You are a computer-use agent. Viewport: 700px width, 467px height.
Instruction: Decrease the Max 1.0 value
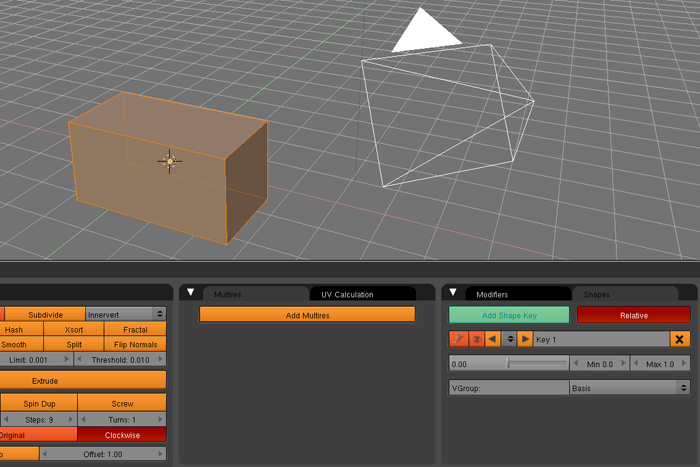coord(636,364)
